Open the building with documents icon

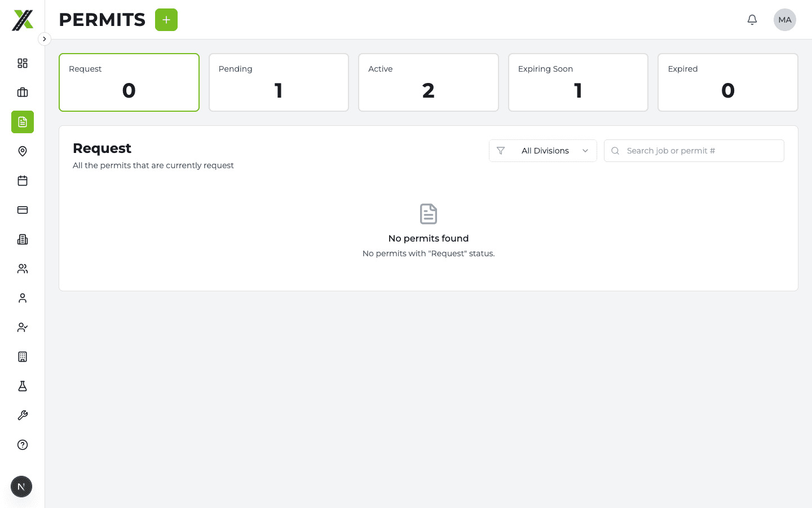coord(23,239)
